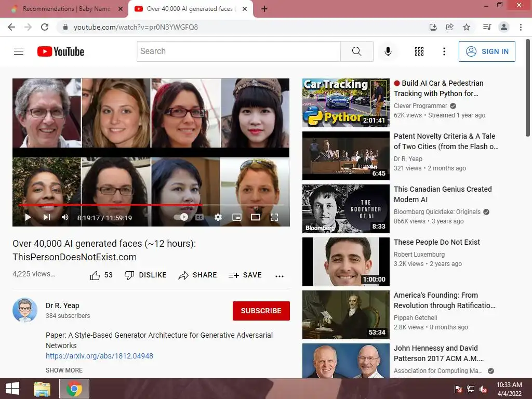Close the YouTube browser tab
Screen dimensions: 532x399
pos(245,9)
